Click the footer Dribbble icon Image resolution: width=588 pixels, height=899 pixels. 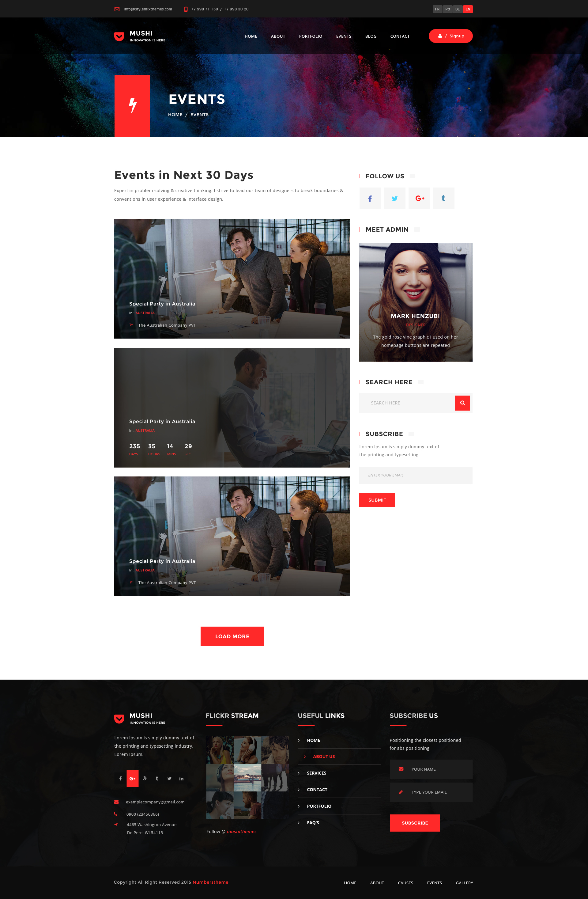[x=145, y=779]
